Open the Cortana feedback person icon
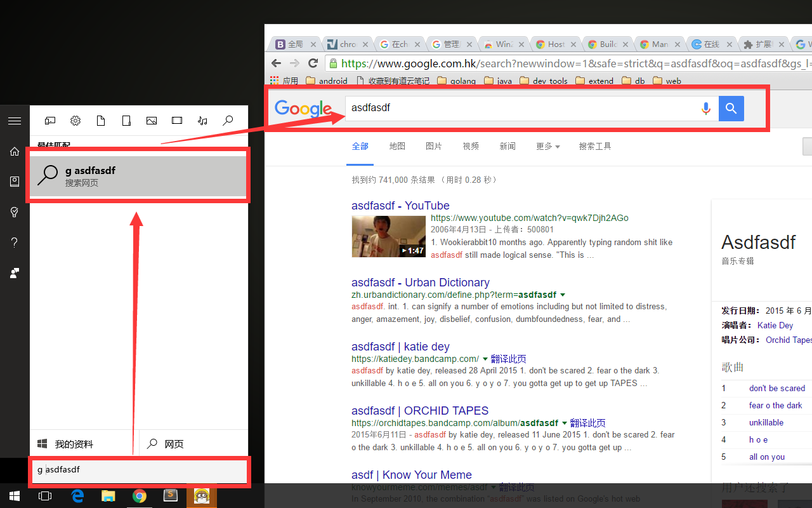This screenshot has height=508, width=812. pyautogui.click(x=15, y=273)
